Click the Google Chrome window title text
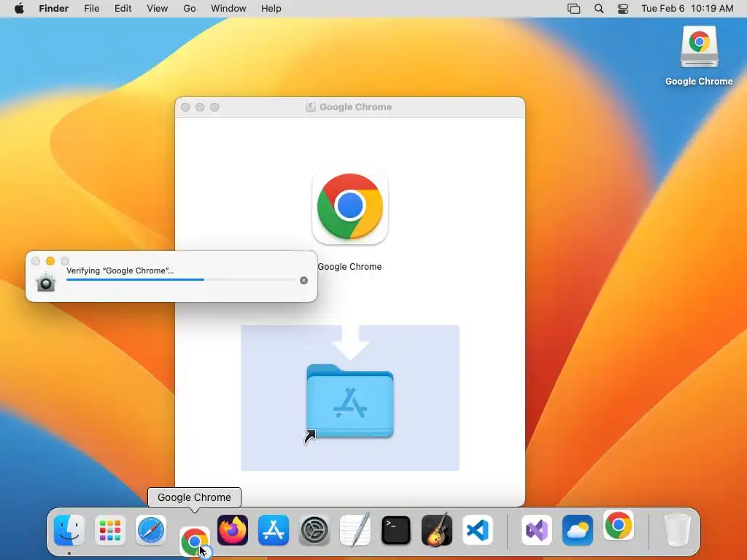This screenshot has height=560, width=747. (x=356, y=106)
